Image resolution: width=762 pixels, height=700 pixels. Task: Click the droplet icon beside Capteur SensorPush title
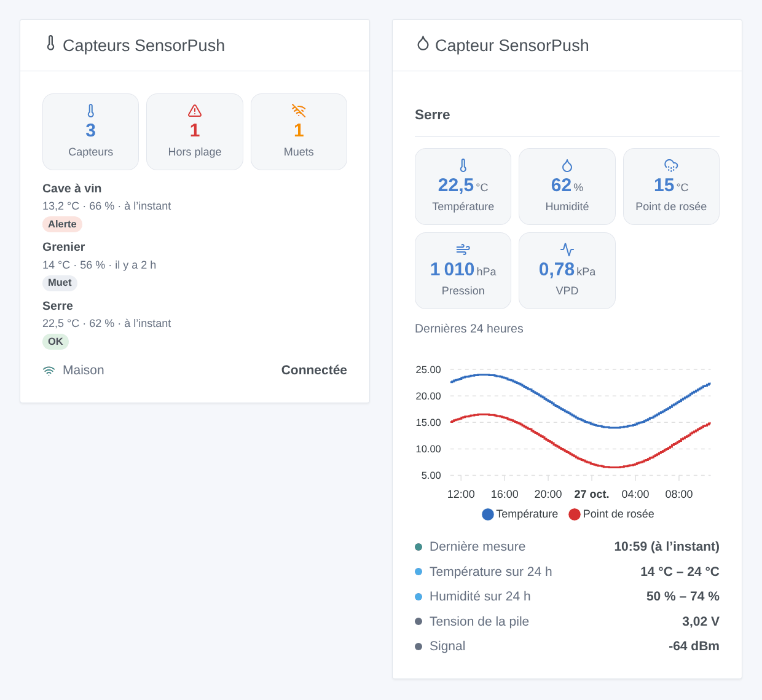pos(423,43)
